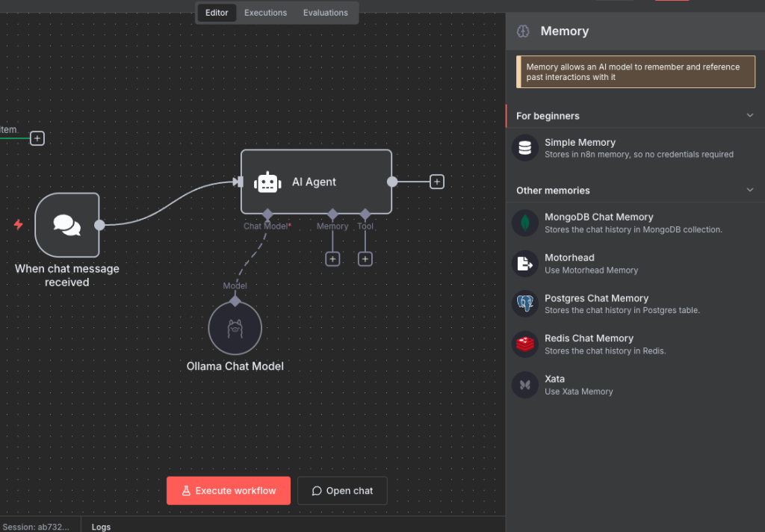The image size is (765, 532).
Task: Select the Editor tab
Action: pyautogui.click(x=217, y=13)
